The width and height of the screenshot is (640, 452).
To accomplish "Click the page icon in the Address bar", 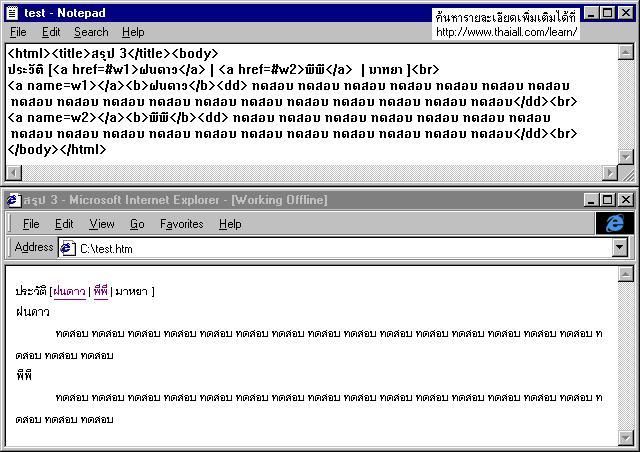I will click(x=68, y=248).
